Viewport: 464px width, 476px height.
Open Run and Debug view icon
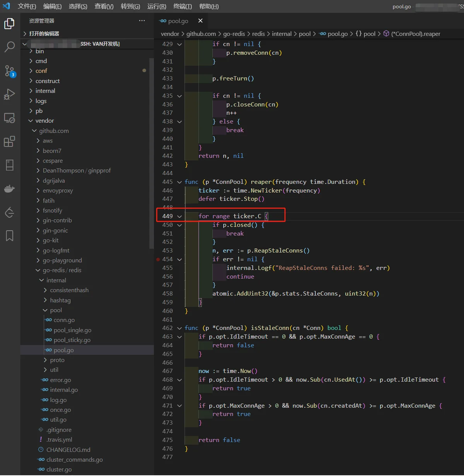(9, 94)
